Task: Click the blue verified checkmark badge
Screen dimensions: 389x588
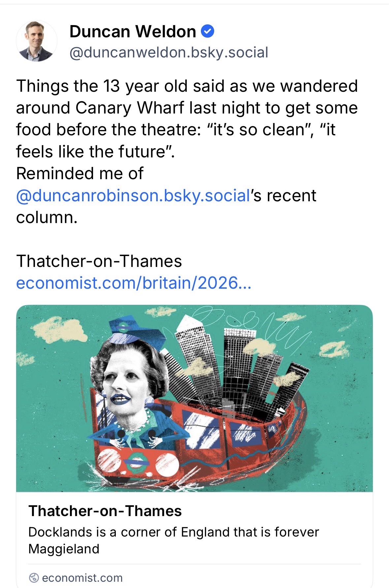Action: (208, 31)
